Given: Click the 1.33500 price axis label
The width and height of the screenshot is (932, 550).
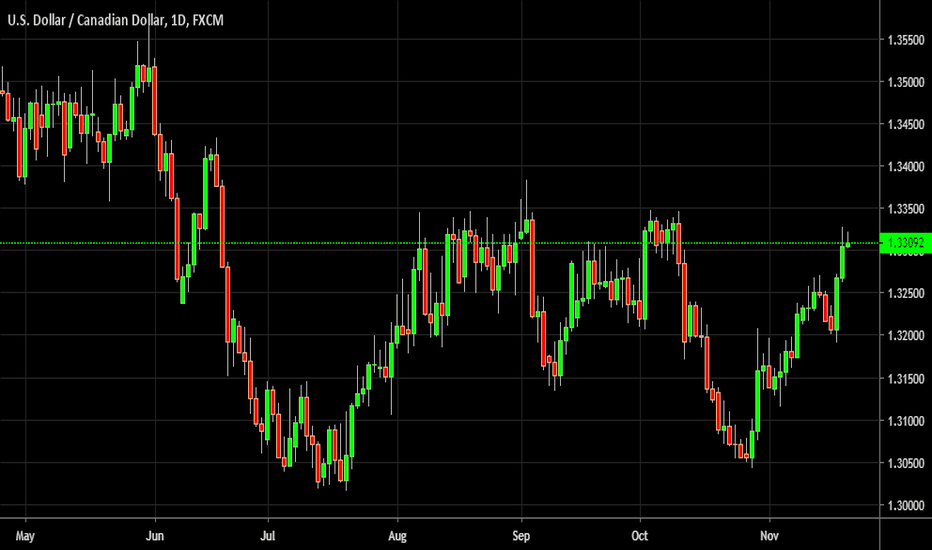Looking at the screenshot, I should click(906, 209).
